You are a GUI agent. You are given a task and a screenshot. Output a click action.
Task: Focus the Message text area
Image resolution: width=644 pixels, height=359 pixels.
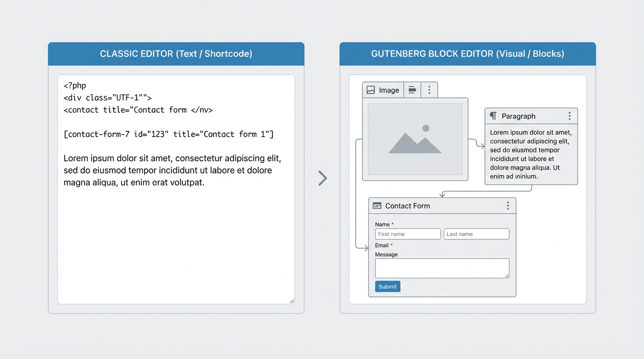click(x=441, y=268)
